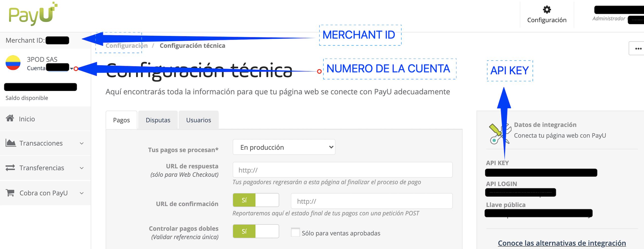The height and width of the screenshot is (249, 644).
Task: Toggle the URL de confirmación Sí switch
Action: click(256, 200)
